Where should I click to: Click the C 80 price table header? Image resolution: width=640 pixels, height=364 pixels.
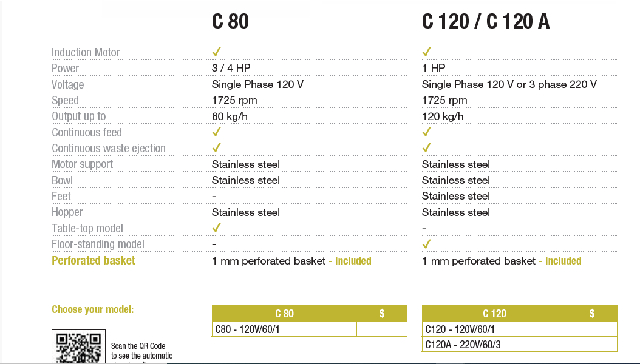tap(284, 314)
